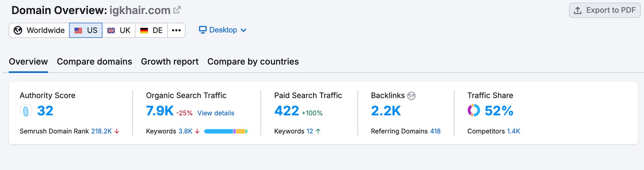Open organic Keywords 3.8K link
Image resolution: width=644 pixels, height=170 pixels.
[186, 131]
